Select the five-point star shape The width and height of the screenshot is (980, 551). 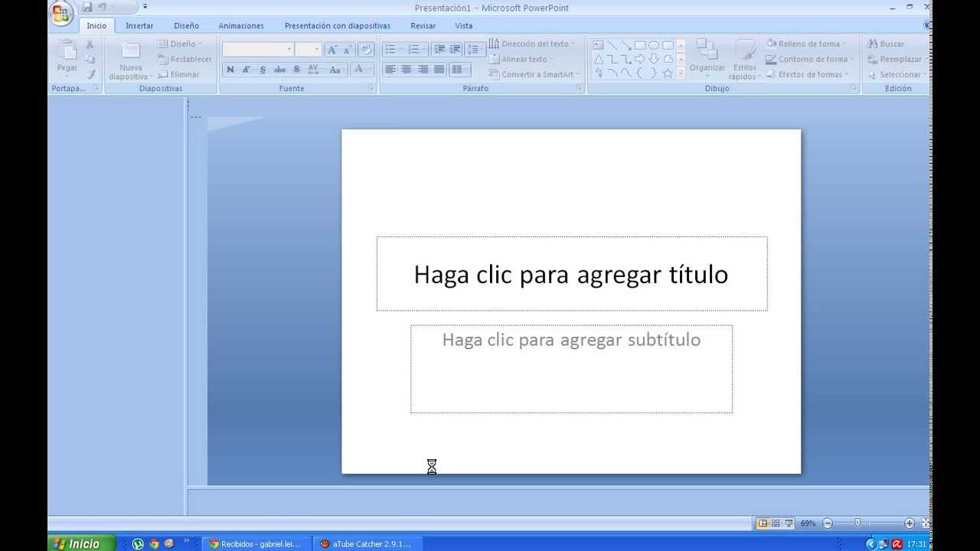coord(668,73)
